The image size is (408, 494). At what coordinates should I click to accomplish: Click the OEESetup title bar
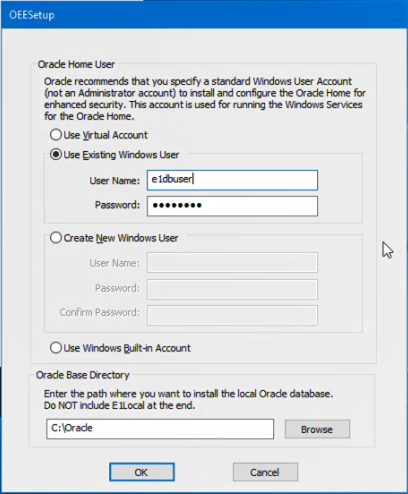coord(204,15)
